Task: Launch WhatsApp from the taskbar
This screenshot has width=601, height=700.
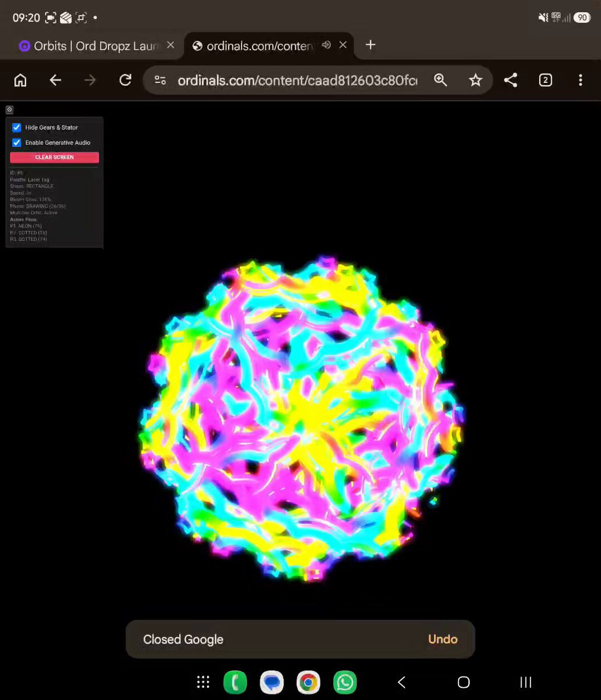Action: pyautogui.click(x=345, y=682)
